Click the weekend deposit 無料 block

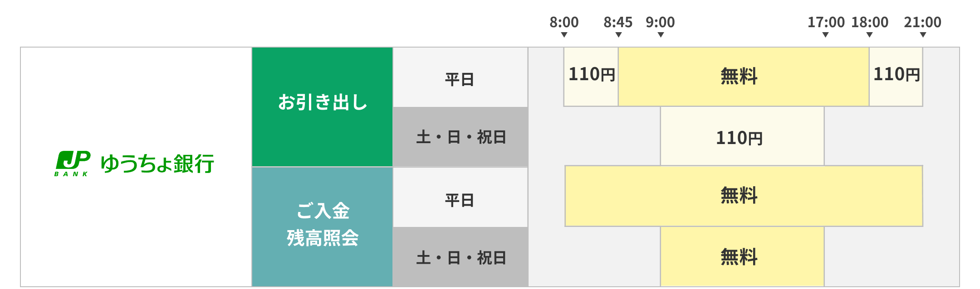pyautogui.click(x=740, y=257)
